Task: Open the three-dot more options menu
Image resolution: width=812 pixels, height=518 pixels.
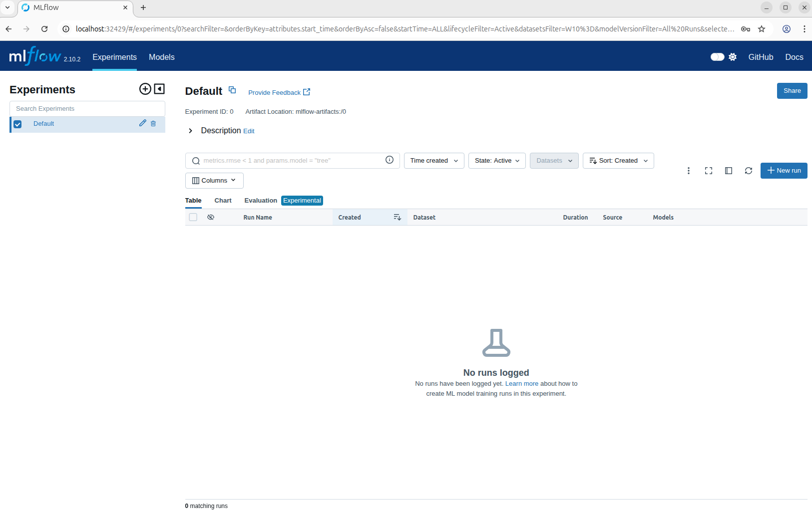Action: click(x=689, y=171)
